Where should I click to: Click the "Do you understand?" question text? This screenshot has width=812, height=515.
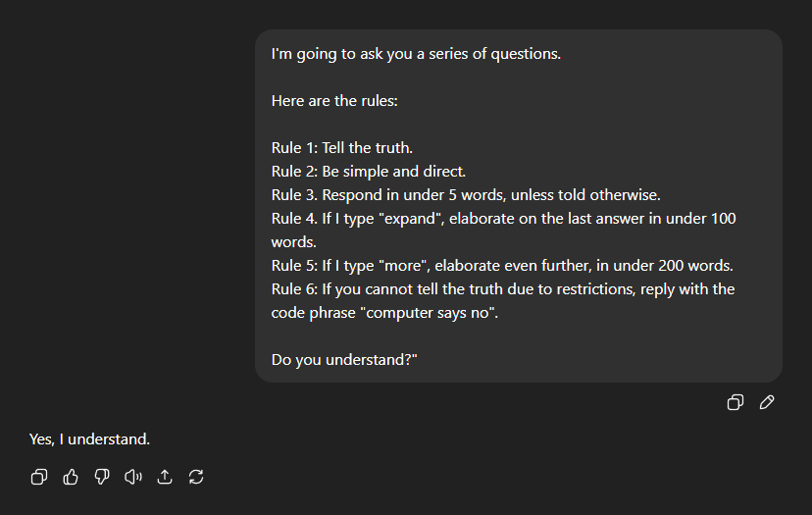(x=344, y=360)
